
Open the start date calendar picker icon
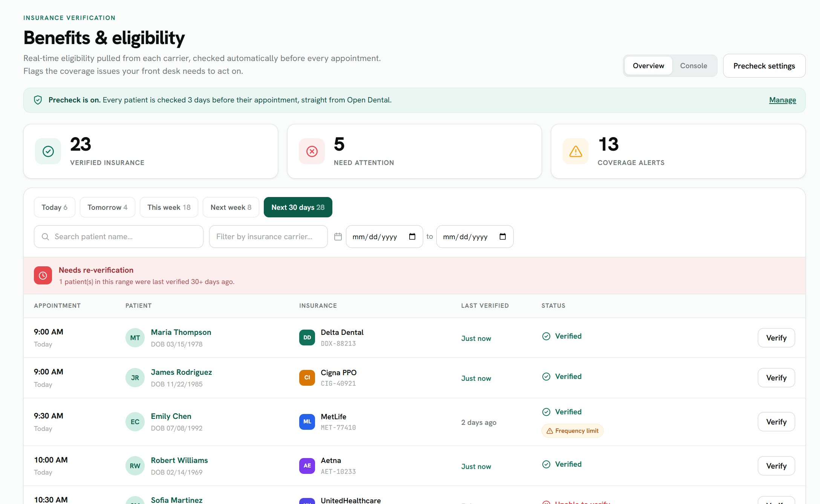[412, 237]
